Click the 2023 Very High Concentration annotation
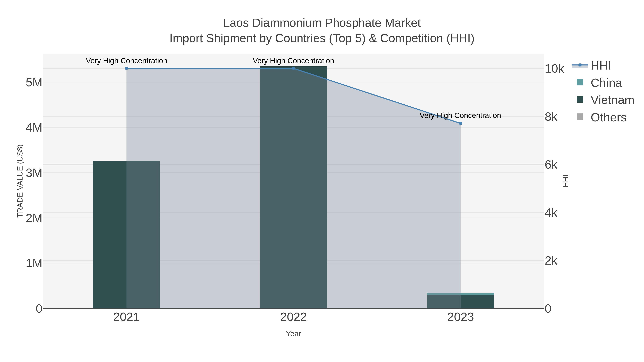Screen dimensions: 644x362 (460, 115)
